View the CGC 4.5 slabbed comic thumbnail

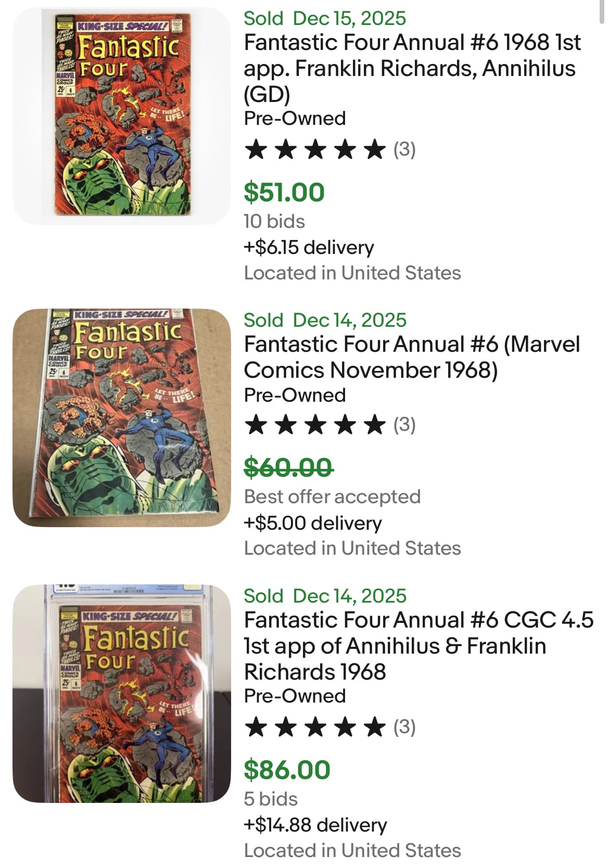click(121, 693)
